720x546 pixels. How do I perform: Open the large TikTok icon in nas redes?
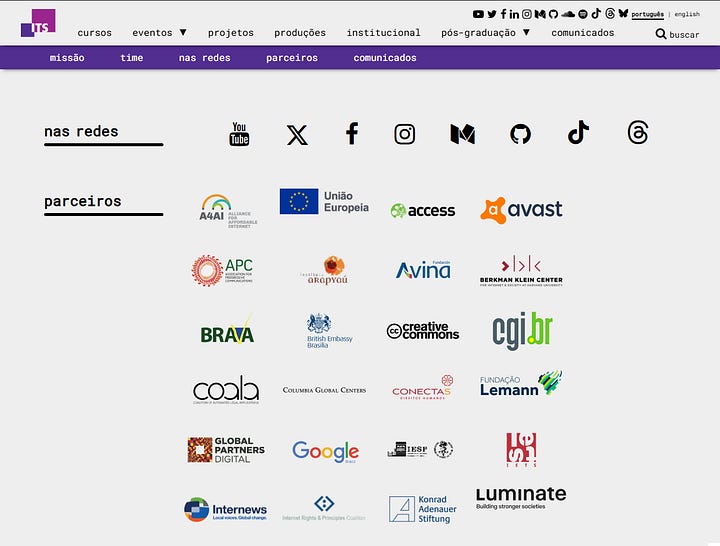coord(578,132)
